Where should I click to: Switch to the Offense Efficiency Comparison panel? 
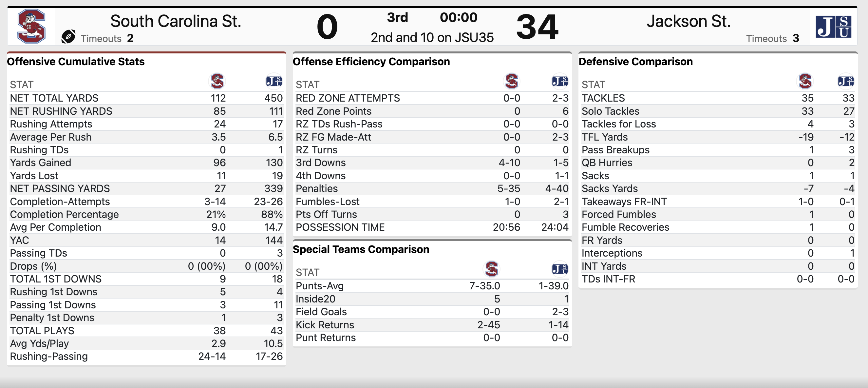click(x=372, y=61)
